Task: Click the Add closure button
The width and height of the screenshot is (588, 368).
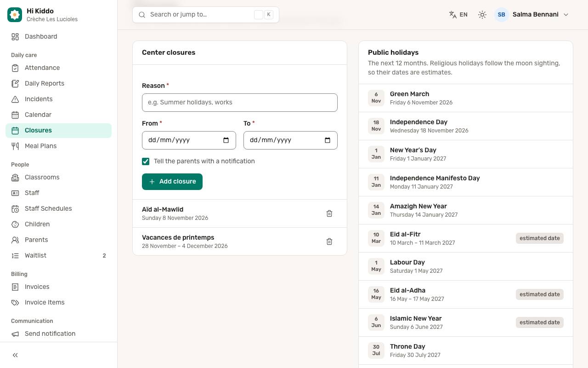Action: pos(172,182)
